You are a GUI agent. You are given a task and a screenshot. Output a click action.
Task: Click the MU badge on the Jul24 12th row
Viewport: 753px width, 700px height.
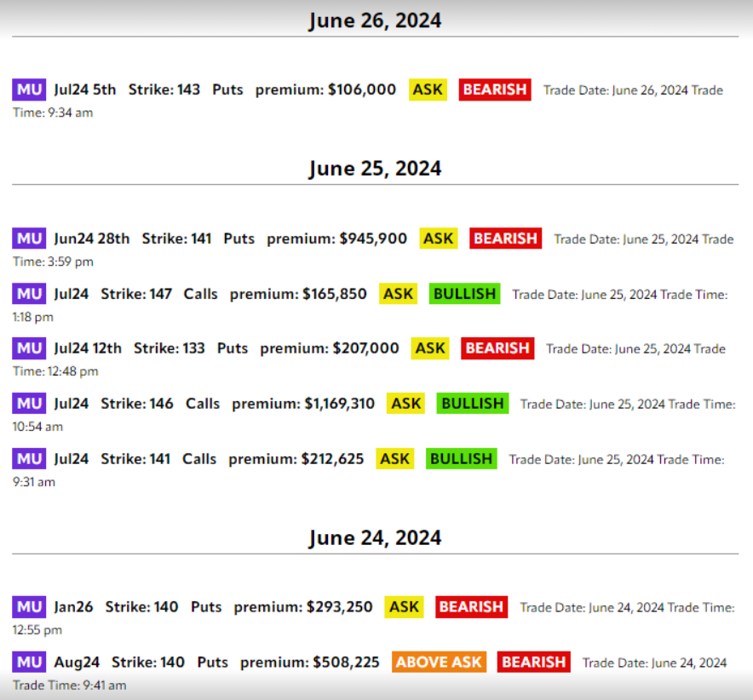click(29, 348)
